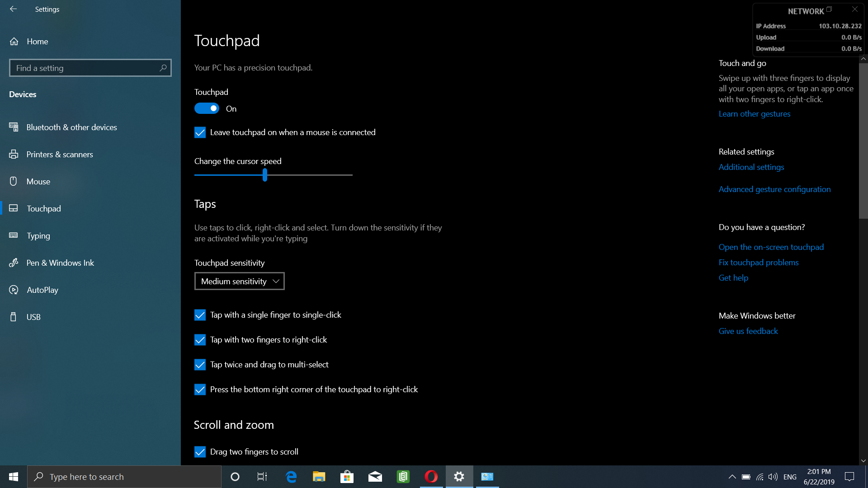
Task: Uncheck 'Tap with a single finger to single-click'
Action: coord(200,314)
